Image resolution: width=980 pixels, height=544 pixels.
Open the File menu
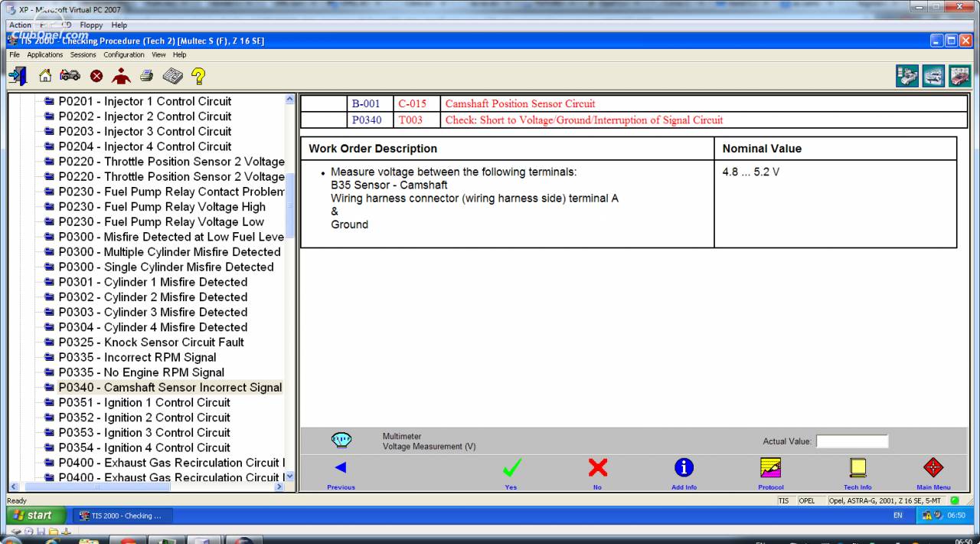click(15, 55)
